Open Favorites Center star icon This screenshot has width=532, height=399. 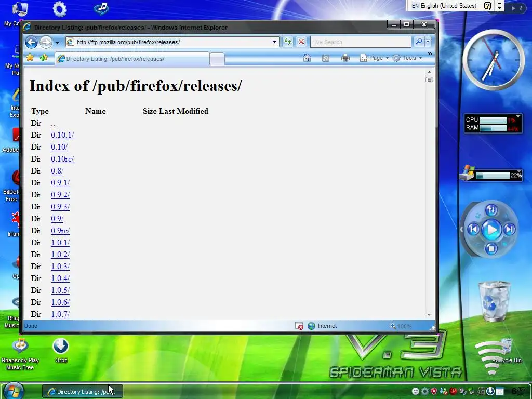click(30, 58)
